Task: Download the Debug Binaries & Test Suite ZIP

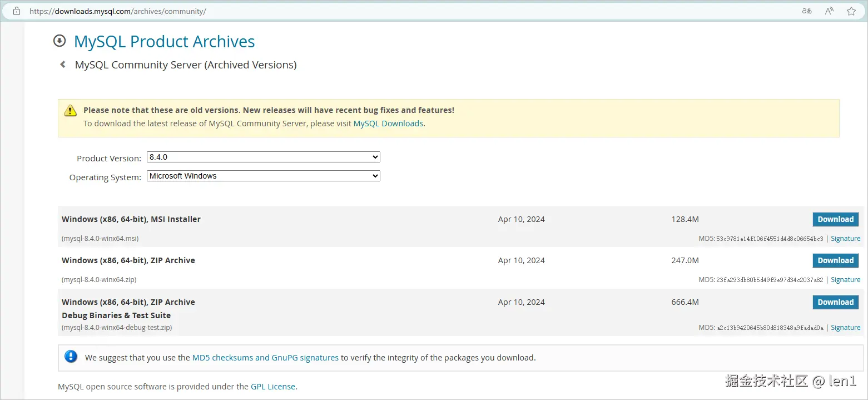Action: click(835, 302)
